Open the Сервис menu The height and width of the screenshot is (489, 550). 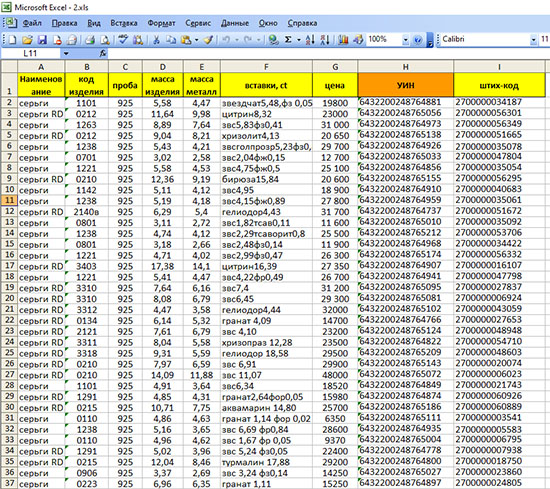click(x=198, y=23)
